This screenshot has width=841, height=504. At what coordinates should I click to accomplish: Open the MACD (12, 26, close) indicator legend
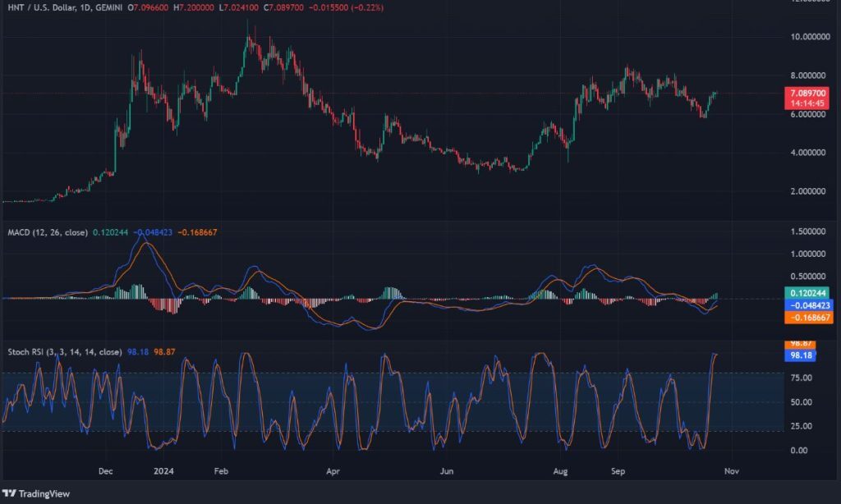pyautogui.click(x=47, y=232)
